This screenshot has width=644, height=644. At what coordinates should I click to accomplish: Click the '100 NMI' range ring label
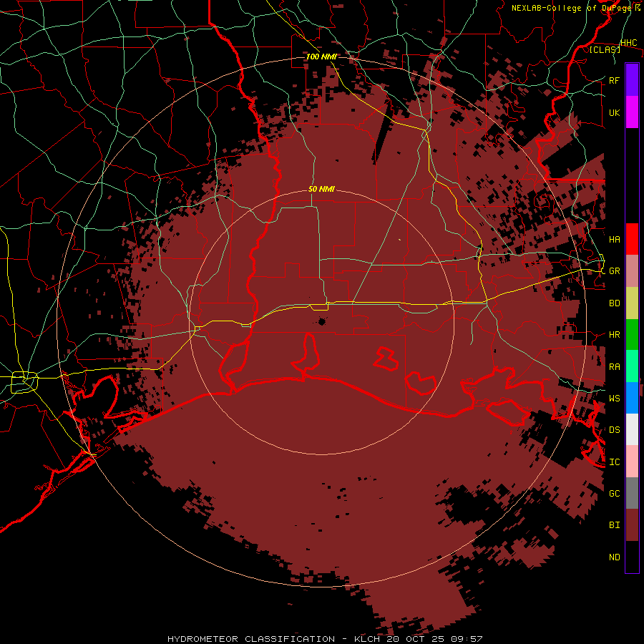[321, 57]
